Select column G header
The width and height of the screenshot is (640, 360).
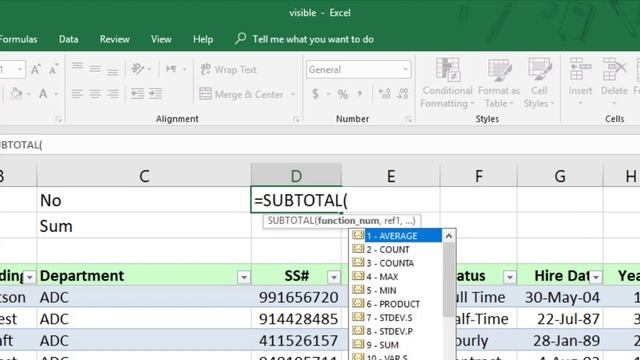click(x=560, y=176)
